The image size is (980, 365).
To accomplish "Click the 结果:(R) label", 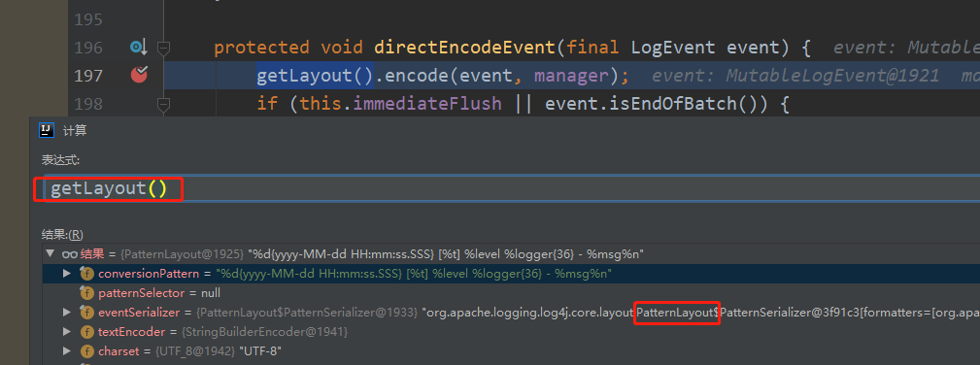I will pos(62,234).
